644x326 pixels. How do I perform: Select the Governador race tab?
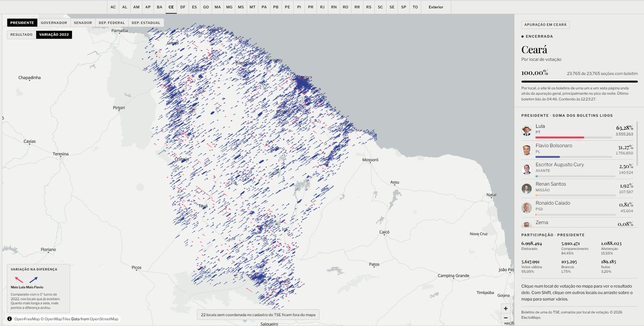[x=54, y=23]
